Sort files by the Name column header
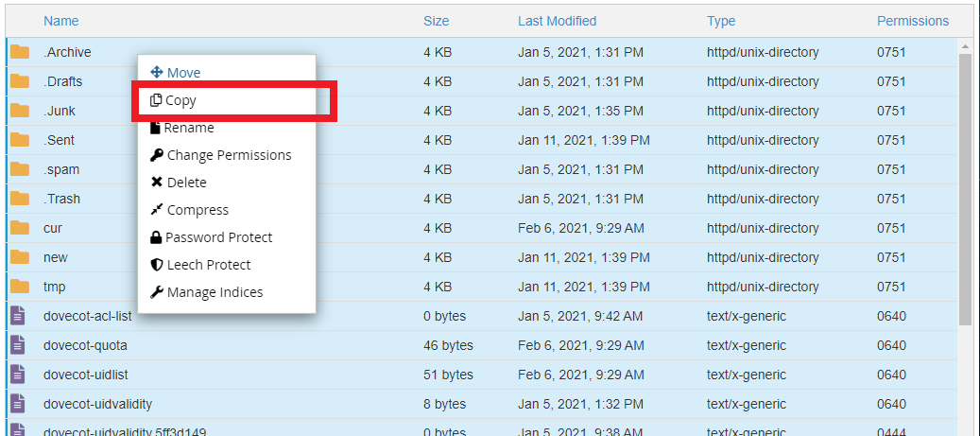 coord(61,21)
